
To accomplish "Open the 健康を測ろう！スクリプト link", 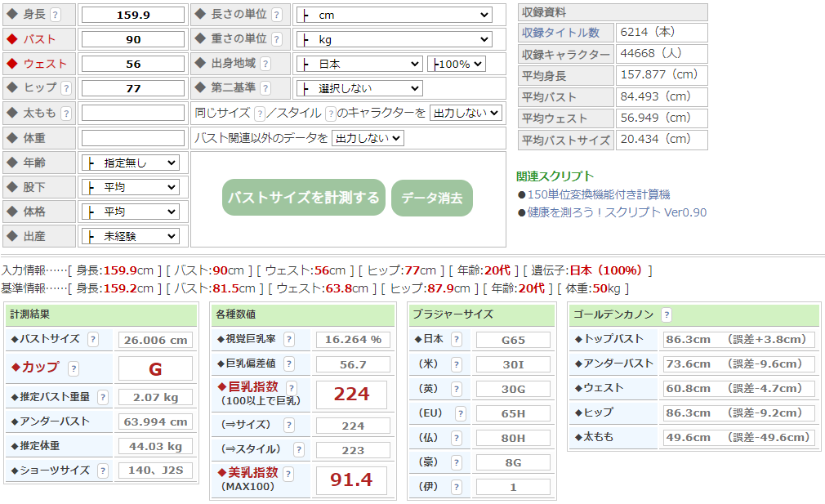I will (x=617, y=212).
